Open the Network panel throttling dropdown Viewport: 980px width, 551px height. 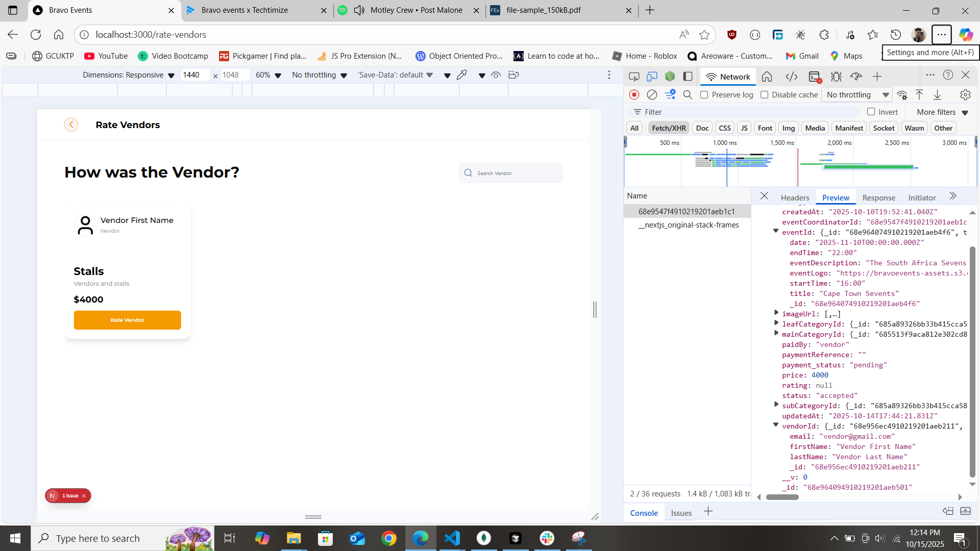(857, 95)
